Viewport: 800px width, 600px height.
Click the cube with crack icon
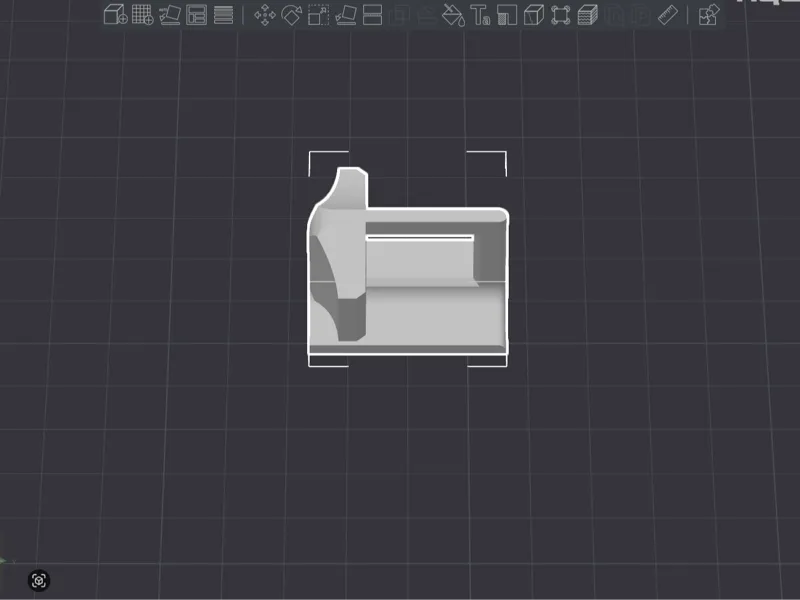(534, 15)
